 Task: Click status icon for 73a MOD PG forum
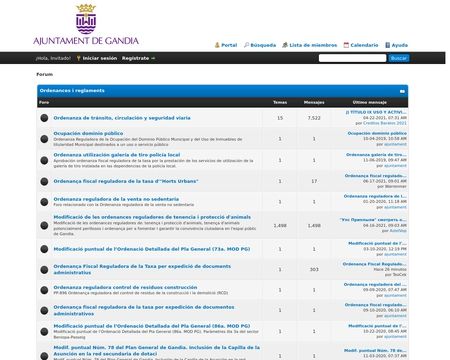[x=44, y=249]
